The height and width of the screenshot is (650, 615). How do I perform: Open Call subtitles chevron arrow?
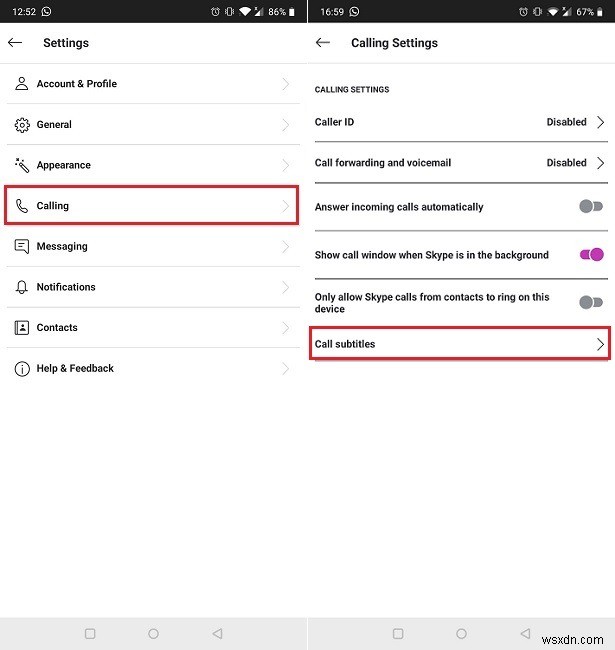click(x=600, y=344)
